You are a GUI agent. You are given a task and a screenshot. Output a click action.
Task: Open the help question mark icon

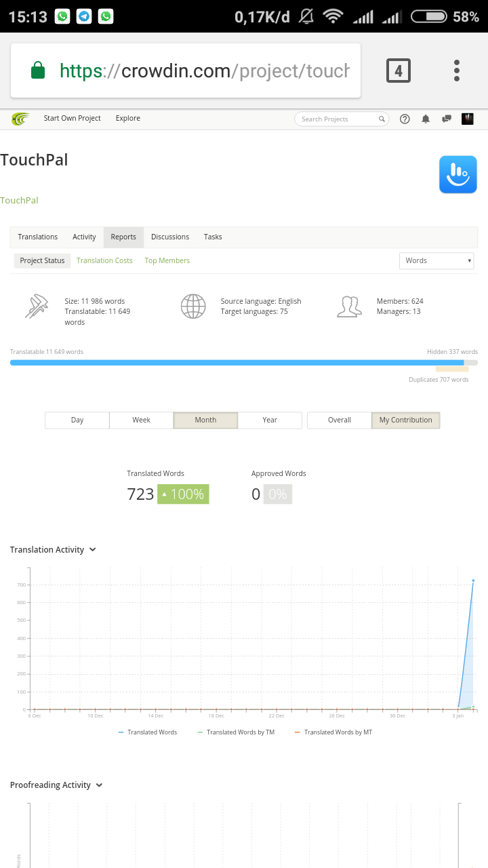[x=405, y=119]
